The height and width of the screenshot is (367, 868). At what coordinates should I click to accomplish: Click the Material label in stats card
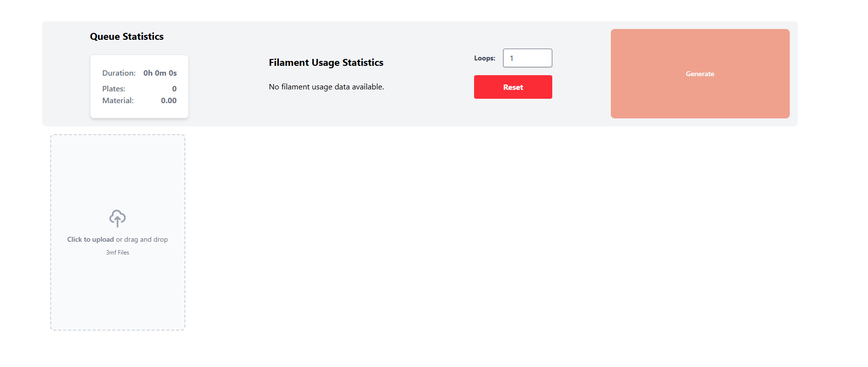118,100
